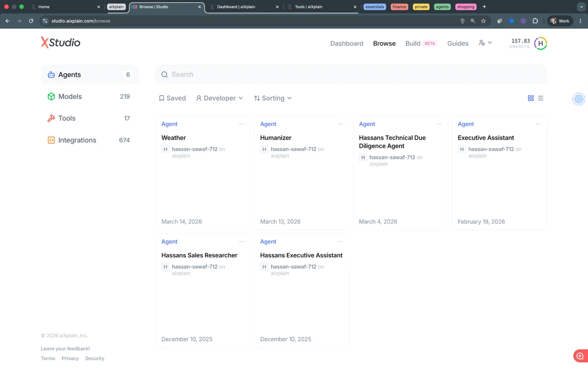Switch to the Tools | aiXplain tab
Screen dimensions: 588x369
[322, 7]
